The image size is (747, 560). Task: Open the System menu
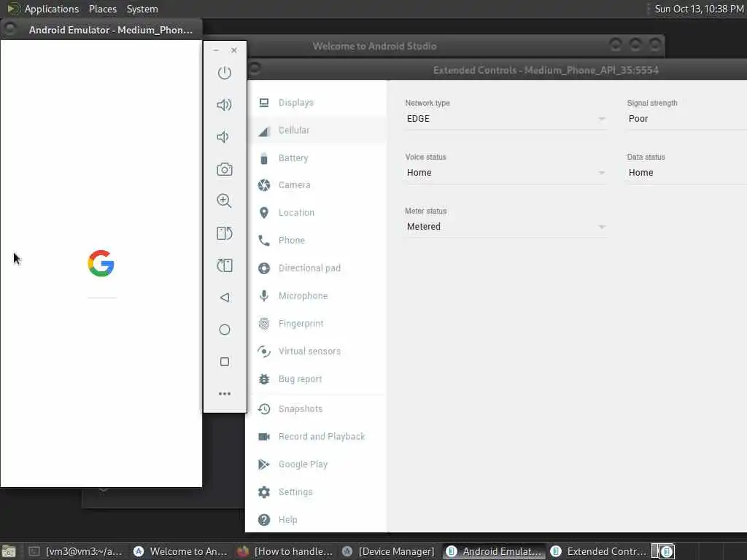(142, 9)
